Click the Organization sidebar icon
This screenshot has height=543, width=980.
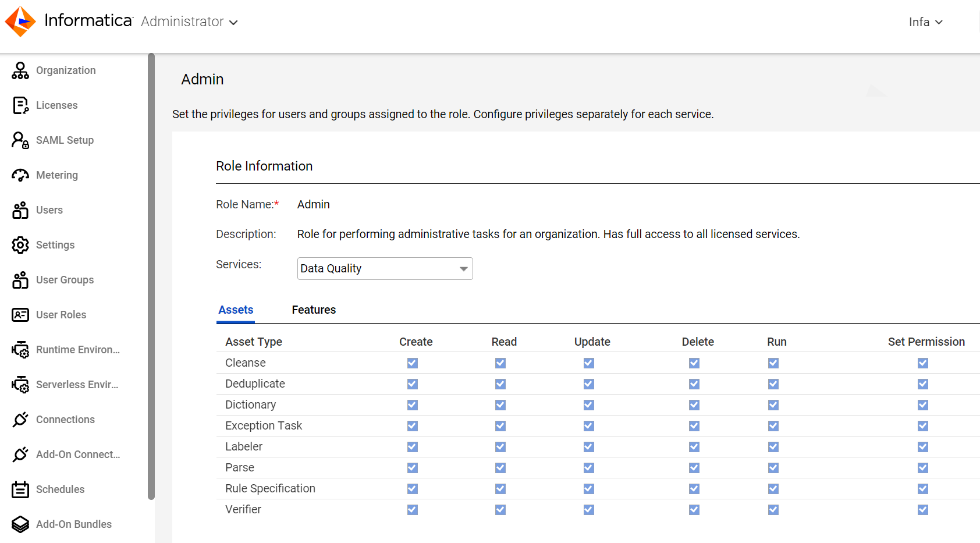point(20,70)
